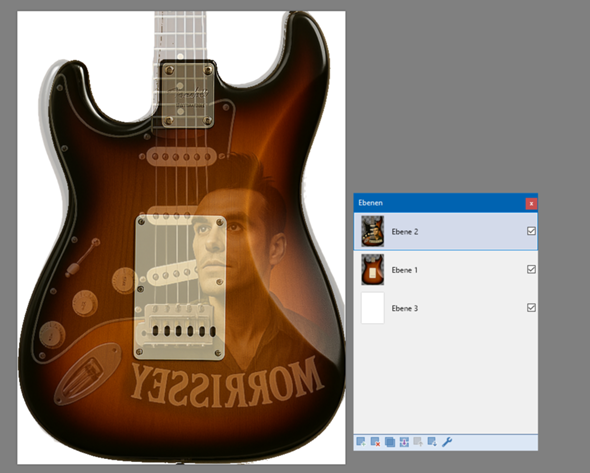Click the Move Layer Up icon
Viewport: 590px width, 473px height.
tap(418, 442)
